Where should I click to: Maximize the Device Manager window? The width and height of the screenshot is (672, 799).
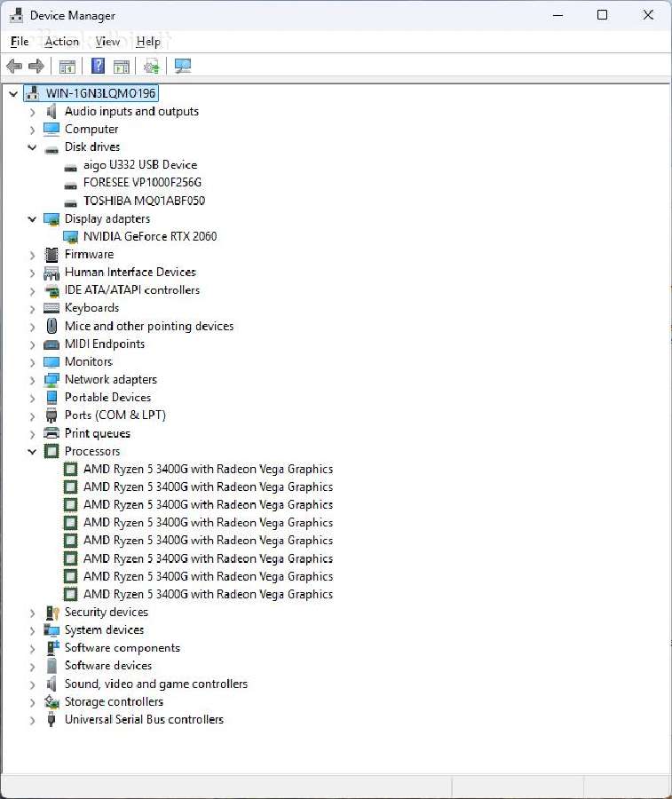pos(602,15)
